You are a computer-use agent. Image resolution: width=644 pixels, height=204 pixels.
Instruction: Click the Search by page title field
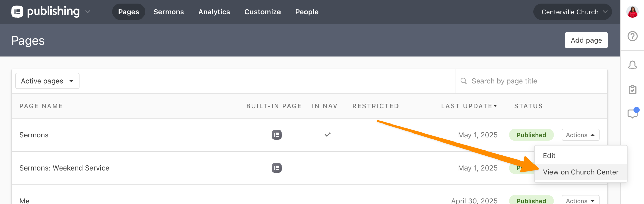coord(531,81)
